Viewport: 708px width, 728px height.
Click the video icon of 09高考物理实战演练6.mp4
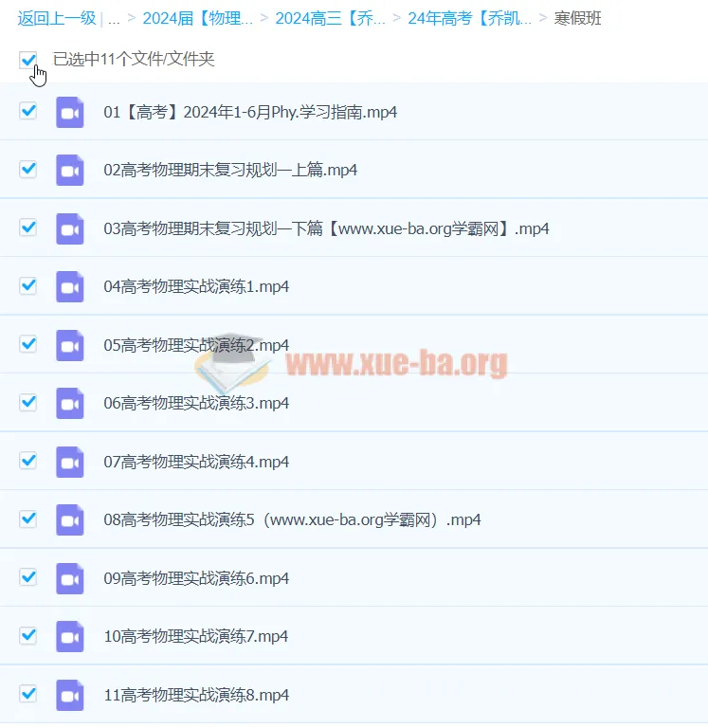pos(69,579)
